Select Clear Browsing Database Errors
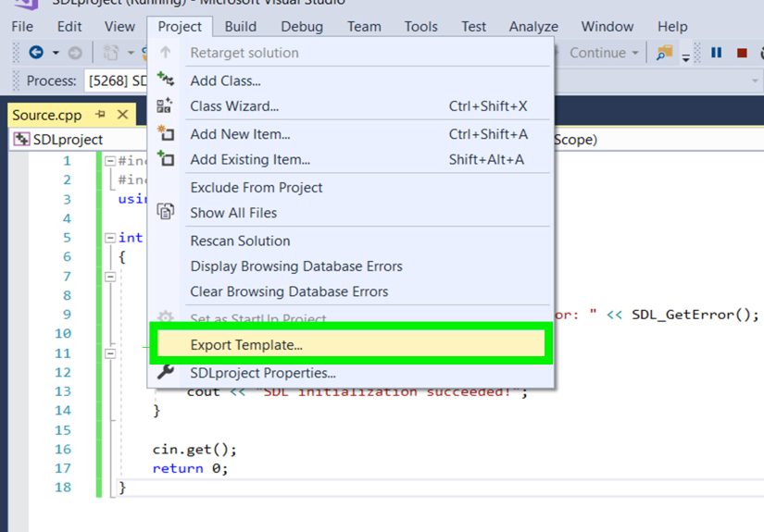 click(350, 291)
